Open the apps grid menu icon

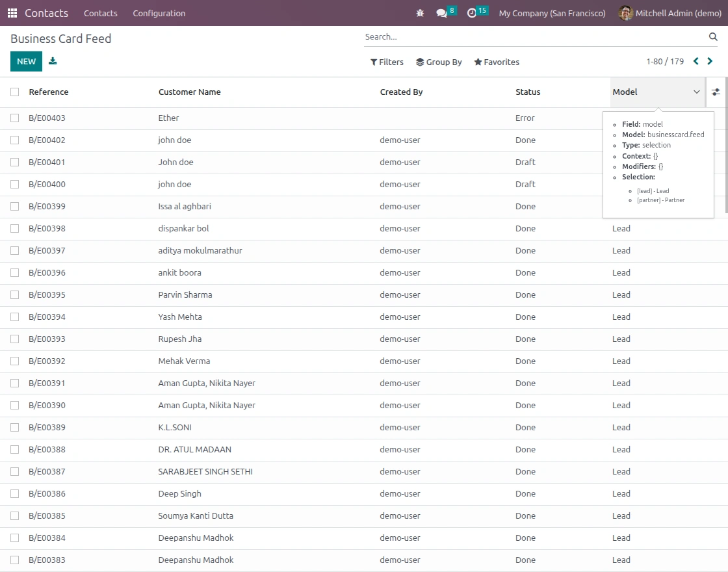(x=12, y=13)
